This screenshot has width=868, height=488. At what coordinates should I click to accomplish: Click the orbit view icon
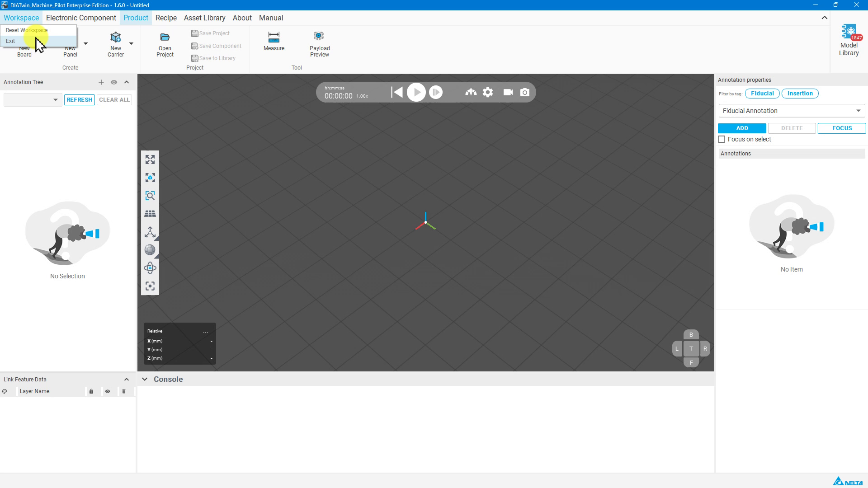point(150,268)
